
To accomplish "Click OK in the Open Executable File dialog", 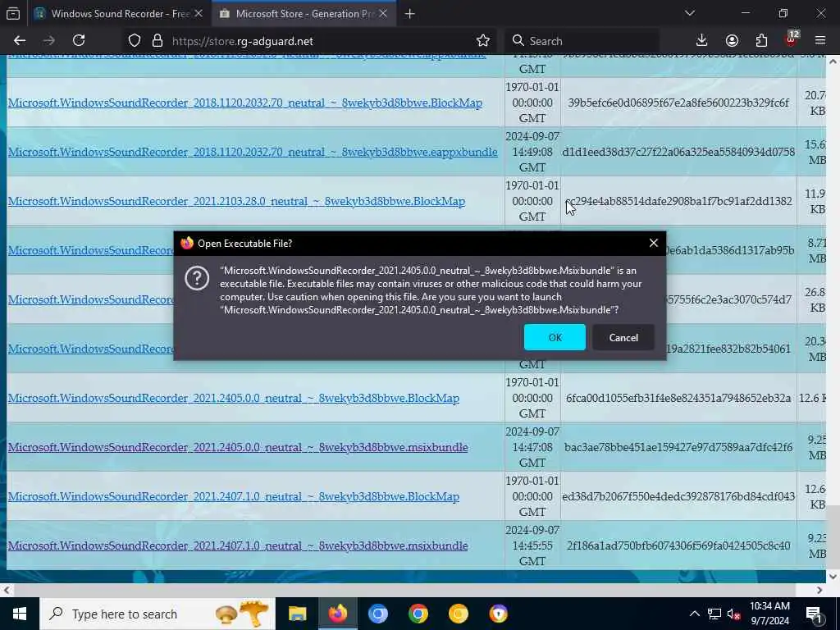I will 555,337.
